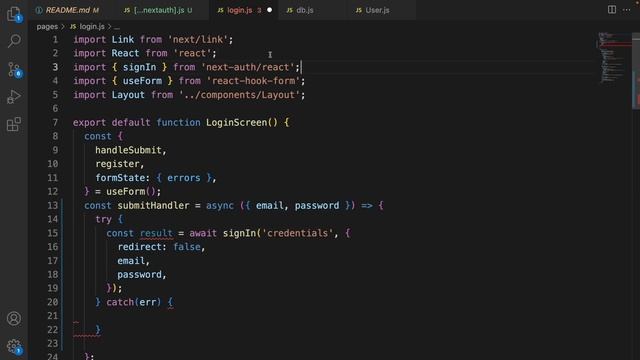
Task: Click the 'try' keyword on line 14
Action: 103,219
